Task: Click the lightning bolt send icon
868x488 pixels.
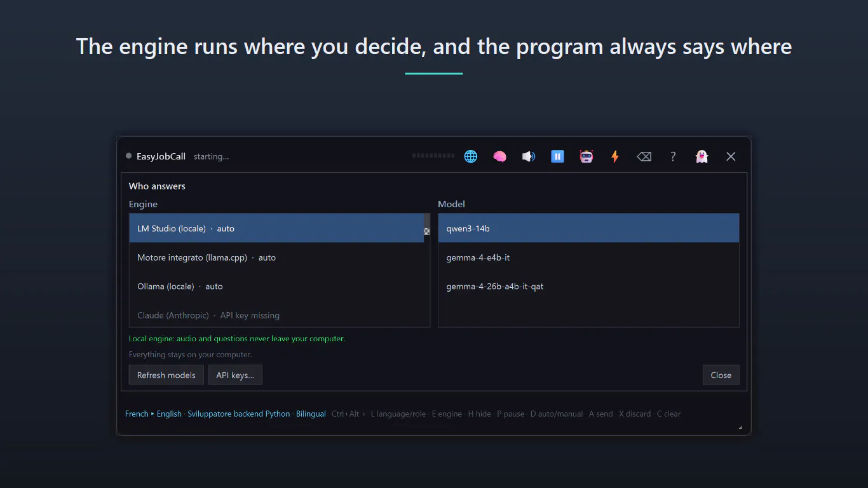Action: pyautogui.click(x=615, y=156)
